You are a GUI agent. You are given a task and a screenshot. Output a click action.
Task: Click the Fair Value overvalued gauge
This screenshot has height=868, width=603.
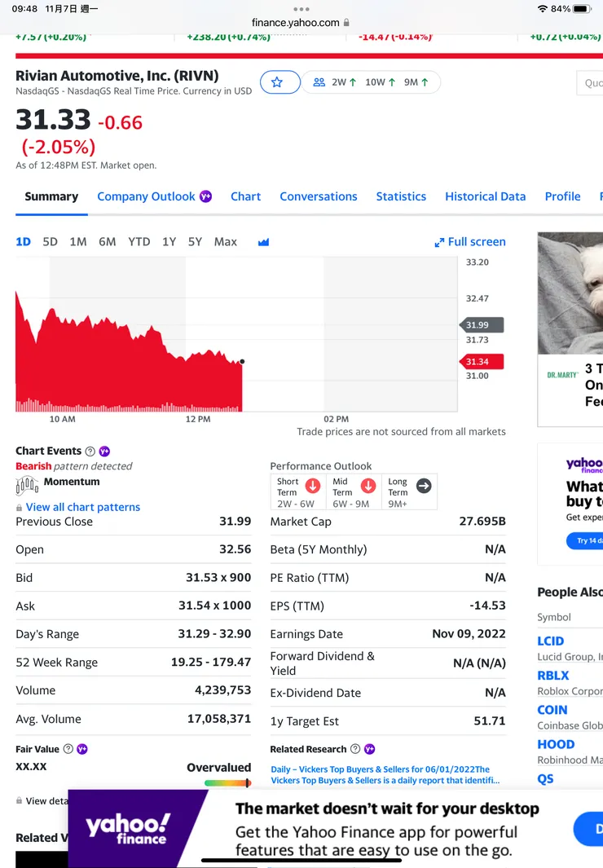[x=227, y=783]
